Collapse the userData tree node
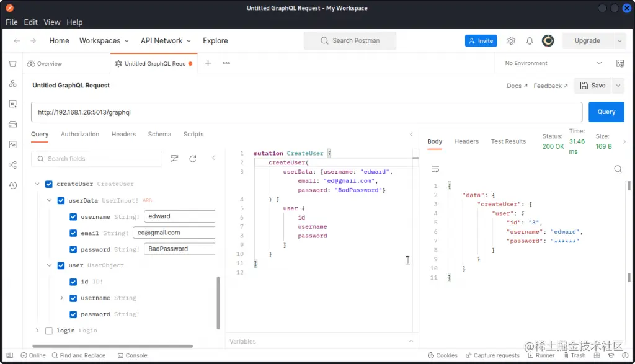The height and width of the screenshot is (364, 635). [49, 200]
